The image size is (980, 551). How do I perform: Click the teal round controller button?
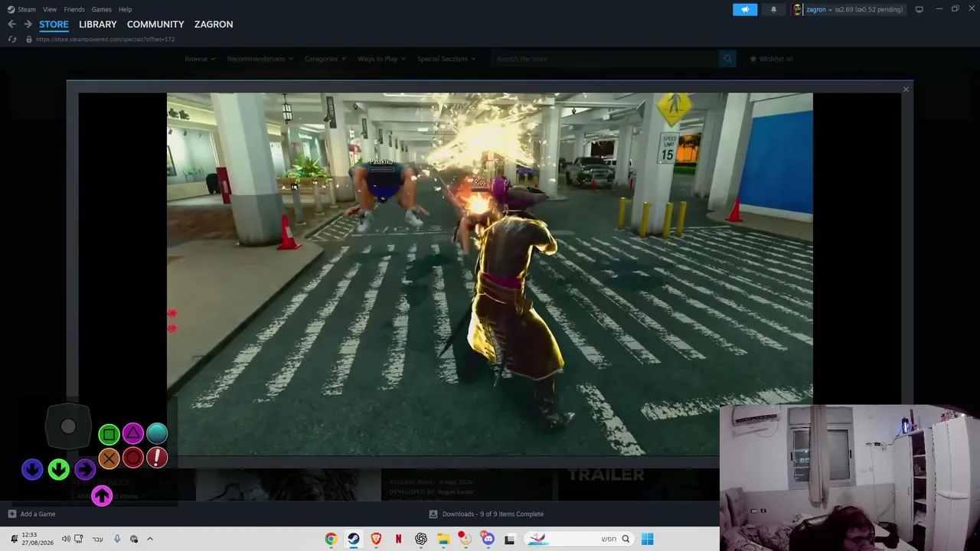pos(157,434)
